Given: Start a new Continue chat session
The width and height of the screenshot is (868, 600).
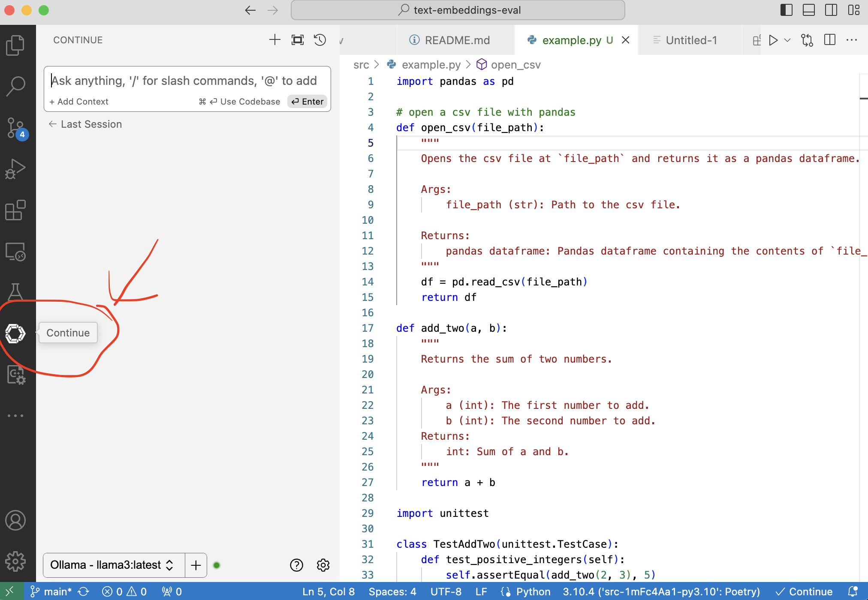Looking at the screenshot, I should pos(274,39).
